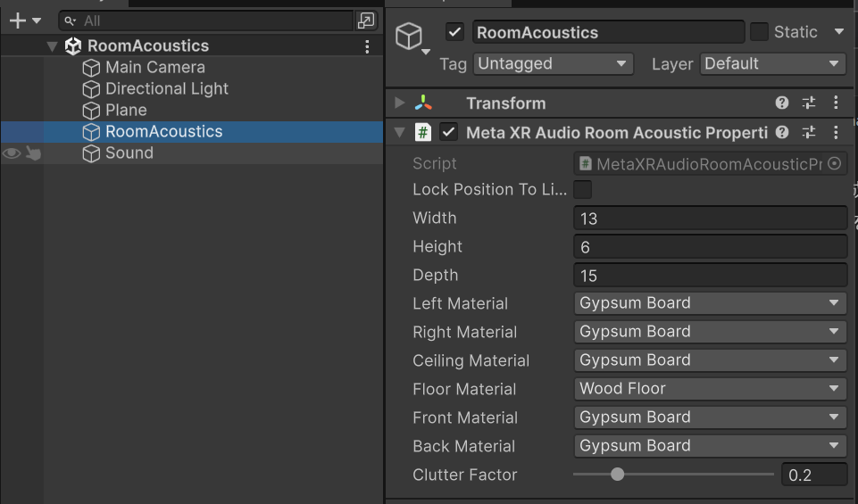Click the Width input field

click(x=710, y=219)
